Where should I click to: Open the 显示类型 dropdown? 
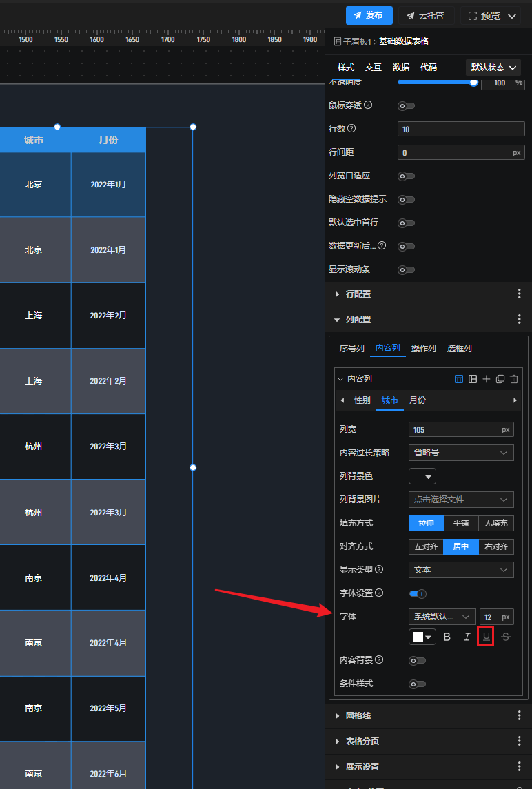(x=461, y=570)
